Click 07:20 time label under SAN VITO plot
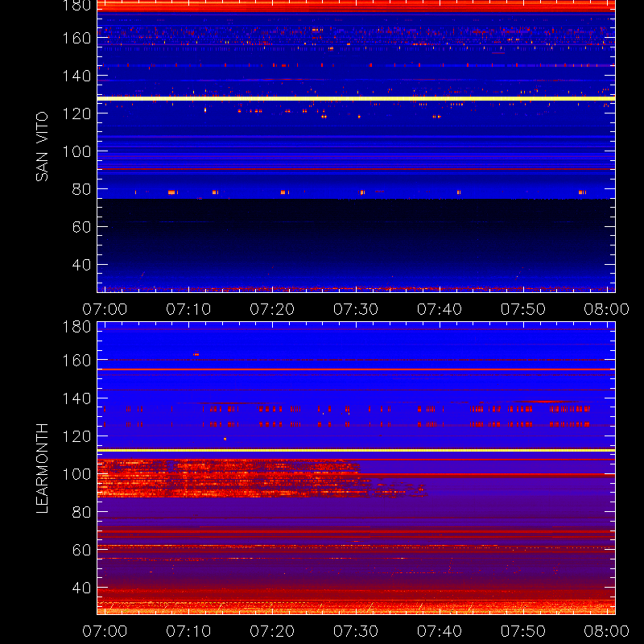644x644 pixels. coord(272,309)
